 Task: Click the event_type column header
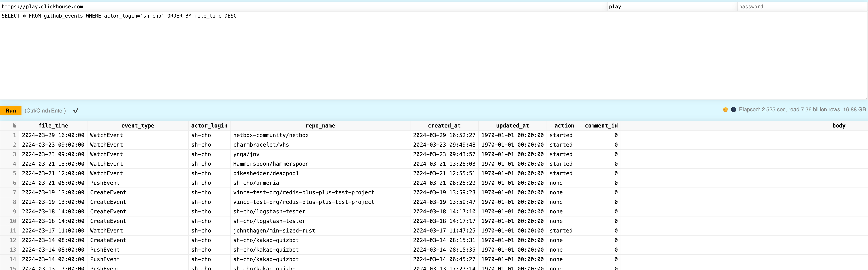point(137,126)
